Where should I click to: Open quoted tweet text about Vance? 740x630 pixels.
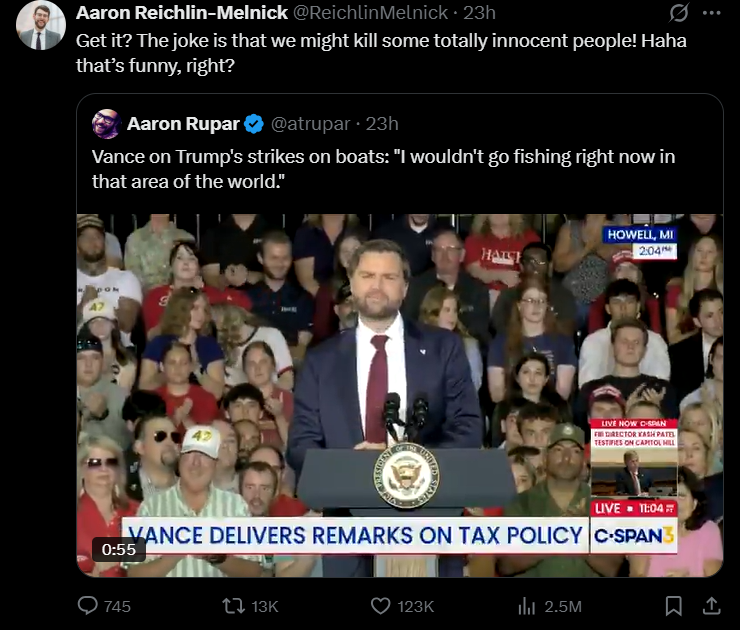[x=383, y=168]
